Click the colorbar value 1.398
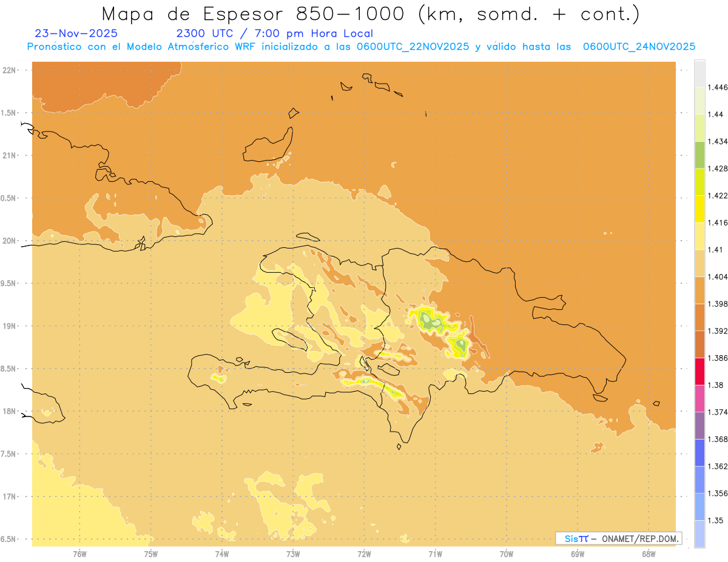This screenshot has width=728, height=562. 718,304
